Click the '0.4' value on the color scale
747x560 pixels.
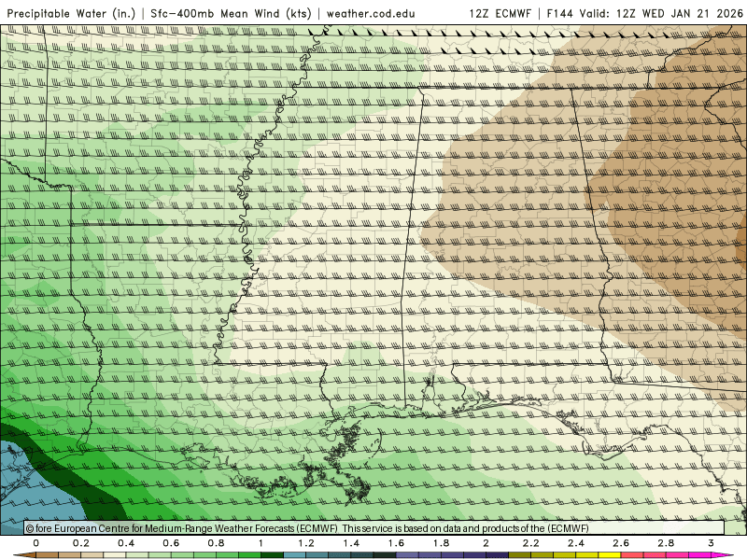point(126,543)
